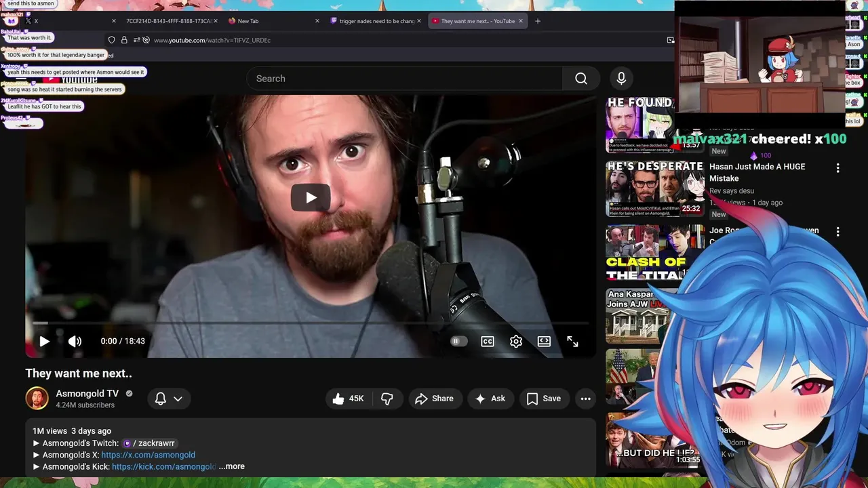
Task: Click the video progress bar
Action: (x=311, y=323)
